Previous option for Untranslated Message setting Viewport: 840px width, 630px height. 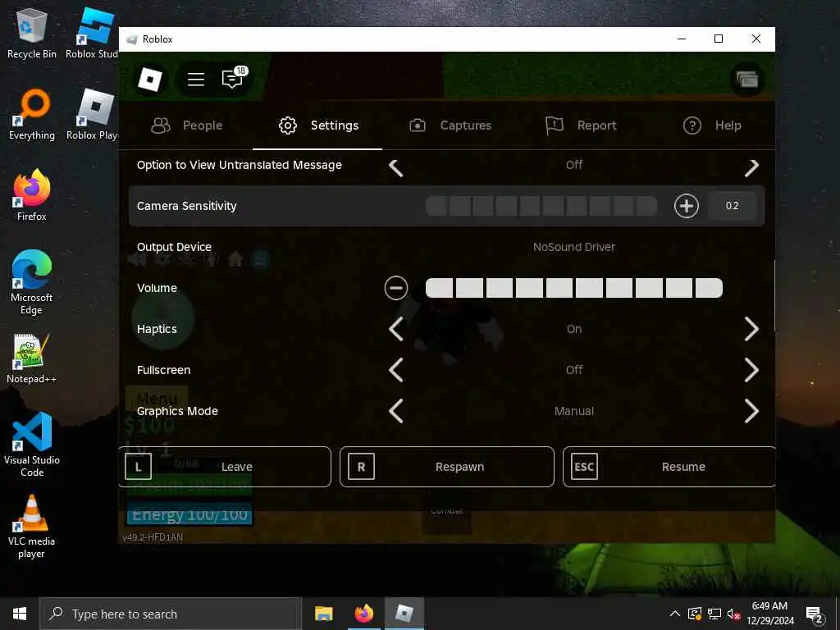click(x=396, y=167)
